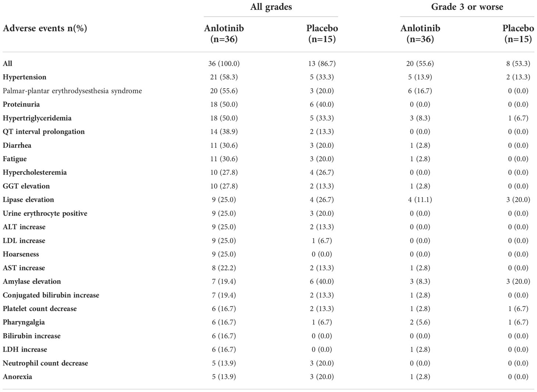This screenshot has width=537, height=392.
Task: Click the 'Grade 3 or worse' header
Action: pyautogui.click(x=467, y=7)
